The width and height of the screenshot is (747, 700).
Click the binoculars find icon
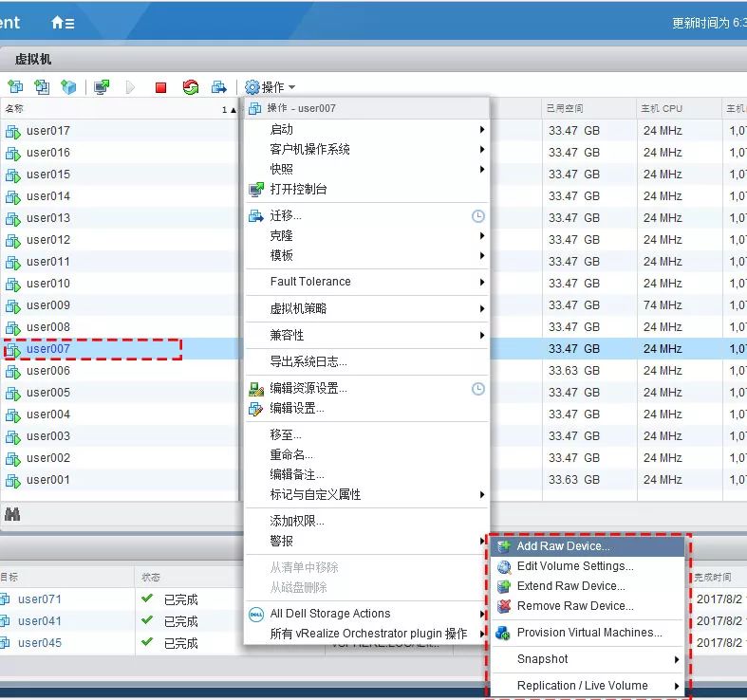(x=12, y=514)
